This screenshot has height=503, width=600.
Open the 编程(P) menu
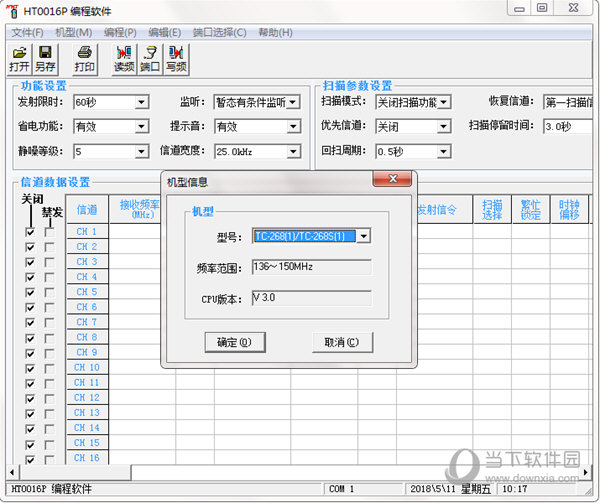click(120, 33)
